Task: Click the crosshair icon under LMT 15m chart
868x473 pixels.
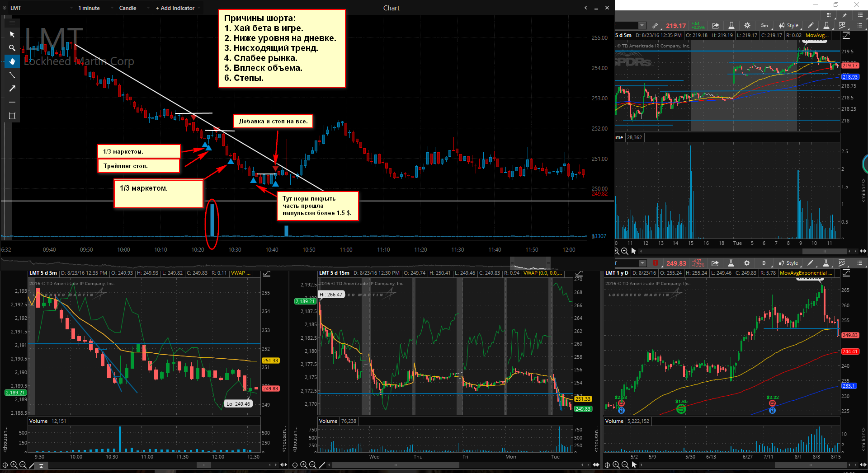Action: pyautogui.click(x=295, y=465)
